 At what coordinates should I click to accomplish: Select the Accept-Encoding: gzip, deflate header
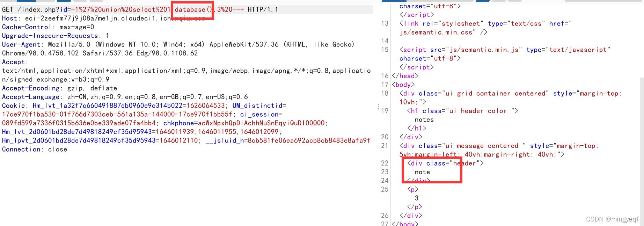coord(59,88)
